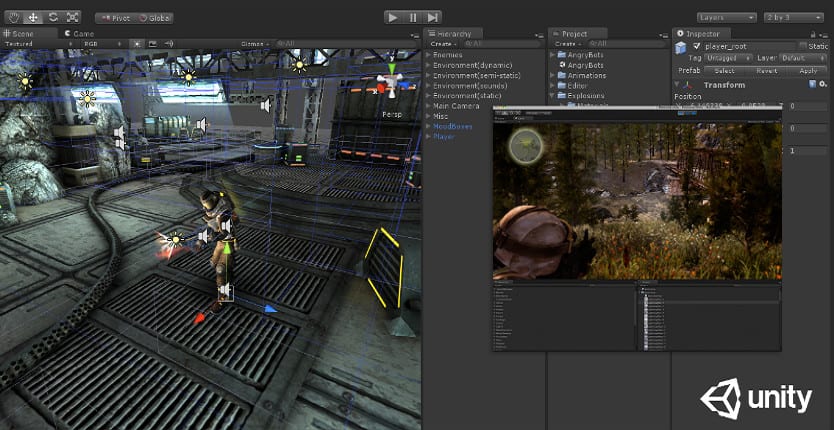
Task: Click the Pause button
Action: 413,17
